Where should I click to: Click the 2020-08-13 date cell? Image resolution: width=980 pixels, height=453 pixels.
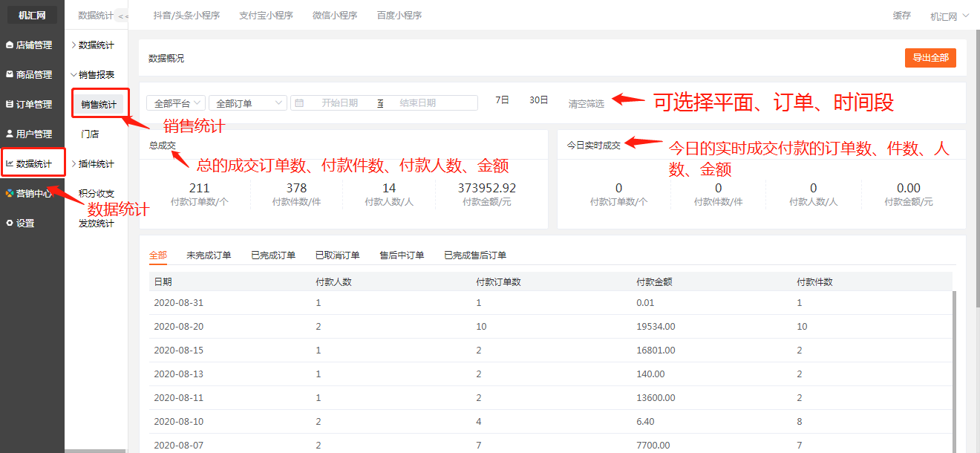pyautogui.click(x=178, y=374)
